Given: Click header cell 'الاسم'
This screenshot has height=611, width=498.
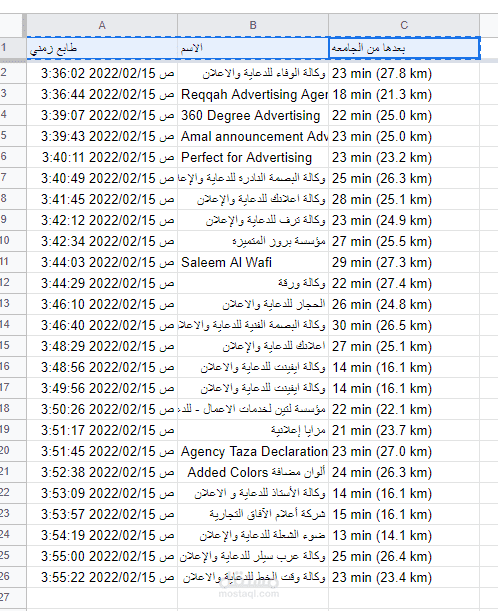Looking at the screenshot, I should 253,48.
